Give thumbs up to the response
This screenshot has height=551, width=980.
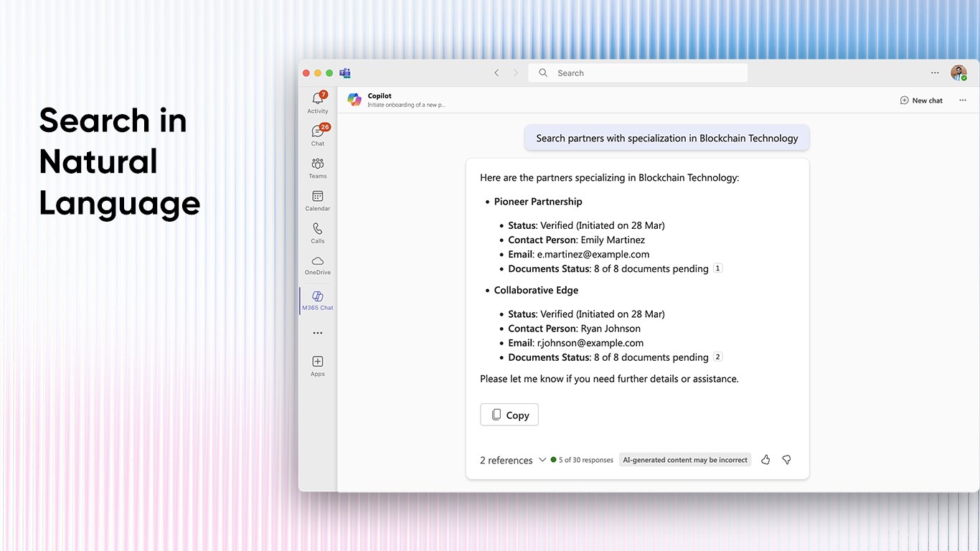click(765, 460)
